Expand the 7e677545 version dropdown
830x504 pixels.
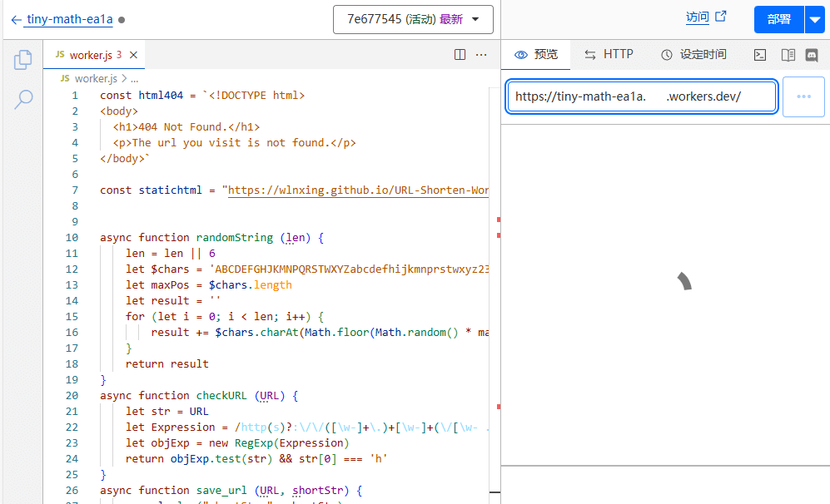point(413,20)
